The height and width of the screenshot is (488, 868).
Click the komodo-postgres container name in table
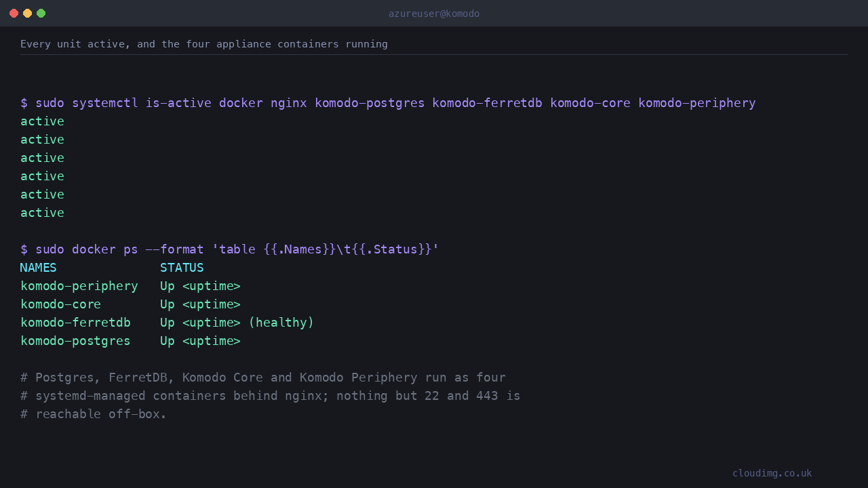(75, 341)
